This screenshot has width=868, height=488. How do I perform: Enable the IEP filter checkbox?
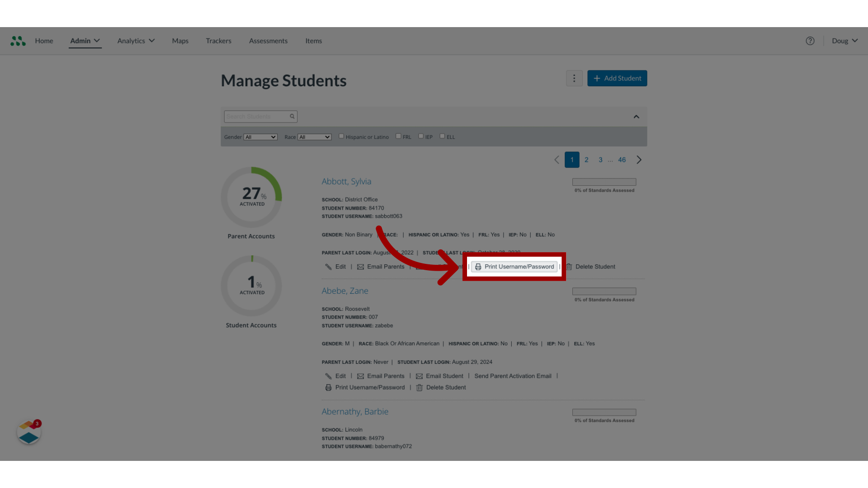[x=421, y=136]
